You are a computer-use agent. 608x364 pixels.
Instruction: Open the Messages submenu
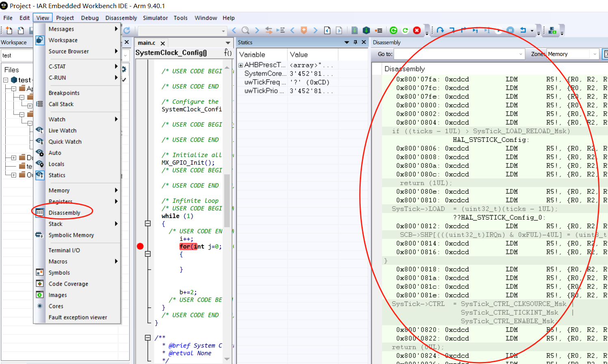click(77, 29)
